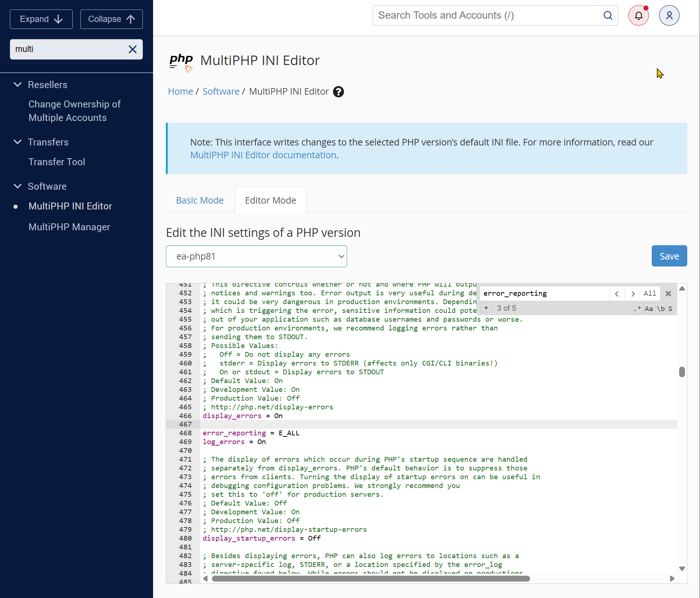Collapse the Software section chevron
The image size is (700, 598).
[17, 186]
